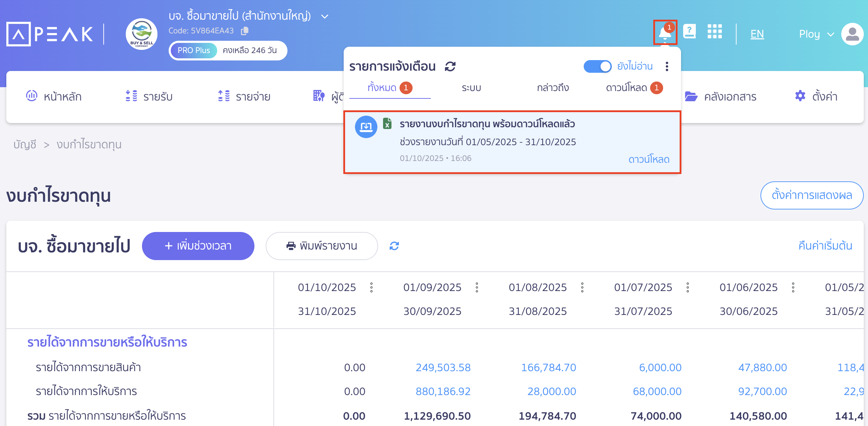
Task: Copy the company code
Action: coord(245,31)
